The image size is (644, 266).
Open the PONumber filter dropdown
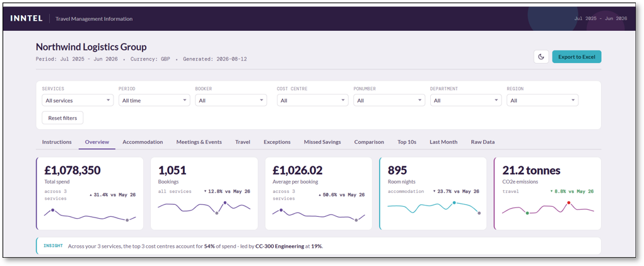(389, 100)
